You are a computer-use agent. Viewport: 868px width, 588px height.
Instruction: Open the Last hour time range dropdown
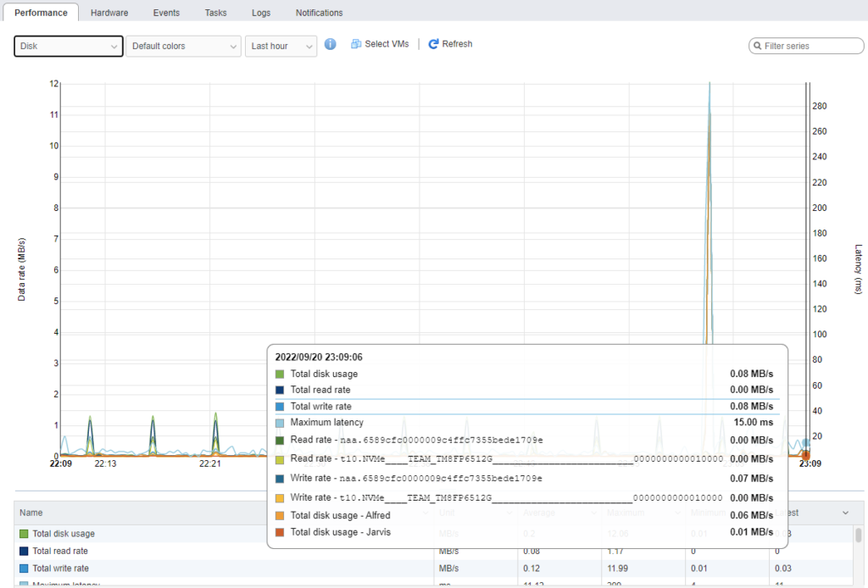[x=281, y=46]
